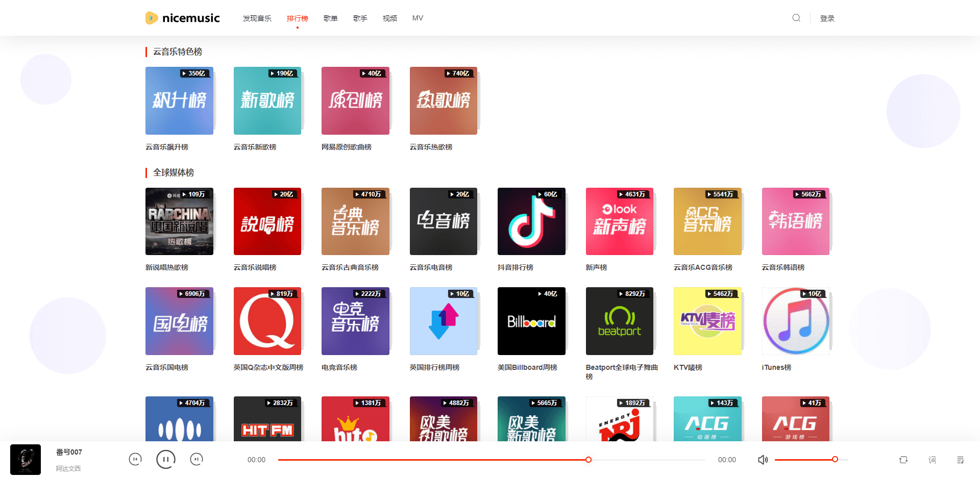This screenshot has height=478, width=980.
Task: Open the 抖音排行榜 chart thumbnail
Action: 531,221
